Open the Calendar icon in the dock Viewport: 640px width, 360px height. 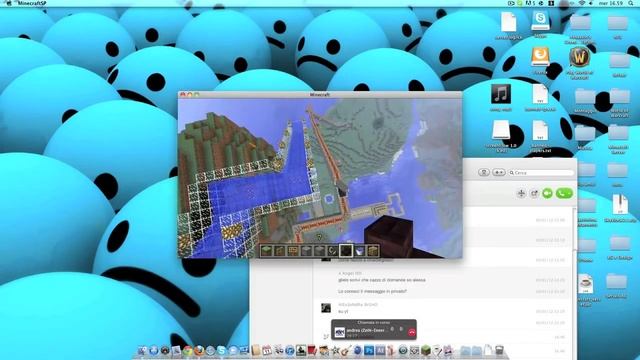coord(267,350)
